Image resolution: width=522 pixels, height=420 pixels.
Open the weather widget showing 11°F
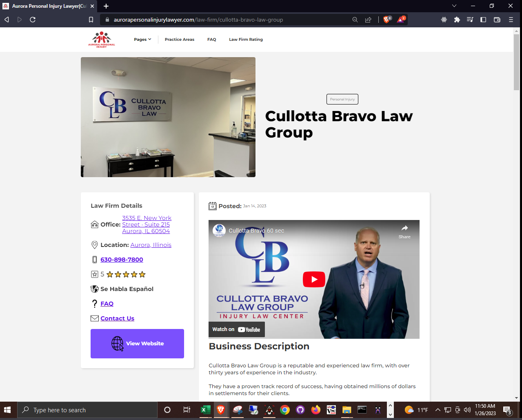[416, 410]
